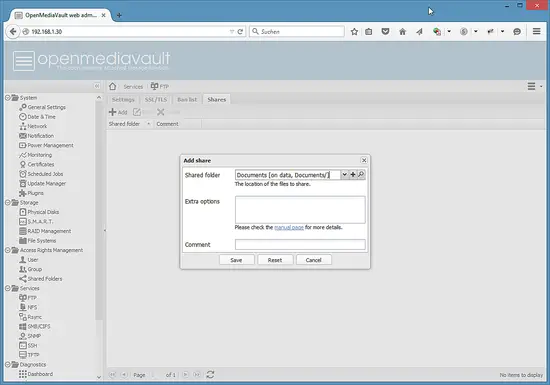Close the Add share dialog
Viewport: 550px width, 385px height.
[x=364, y=160]
